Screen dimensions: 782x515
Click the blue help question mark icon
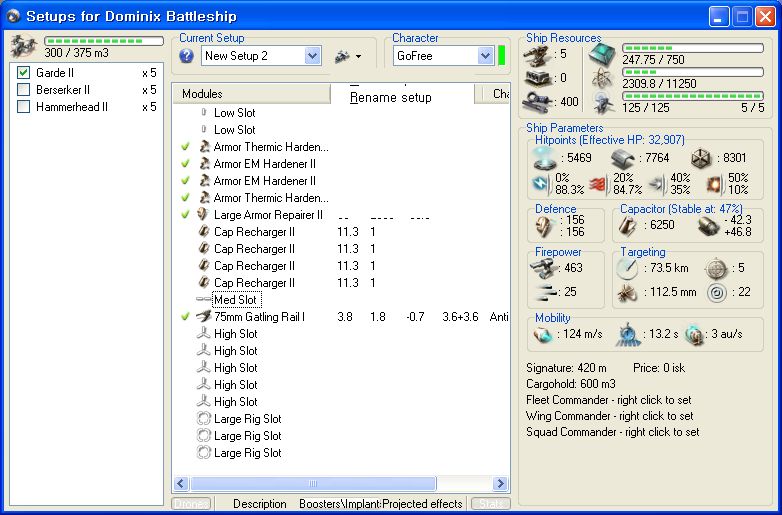coord(186,56)
